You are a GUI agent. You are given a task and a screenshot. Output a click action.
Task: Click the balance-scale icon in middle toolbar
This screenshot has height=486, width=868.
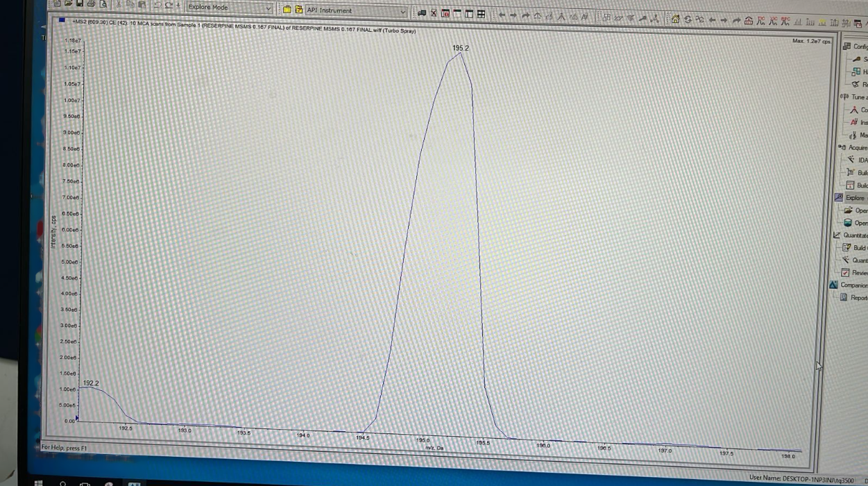(x=536, y=16)
